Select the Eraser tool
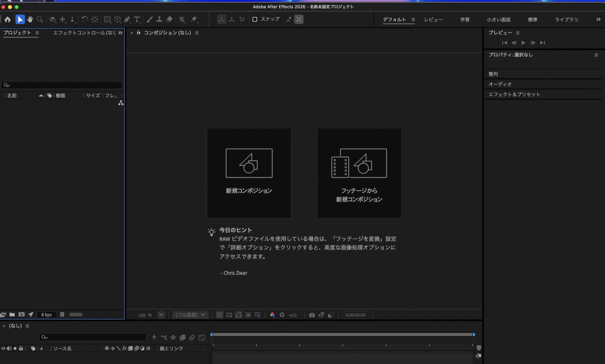This screenshot has height=364, width=605. pos(169,19)
